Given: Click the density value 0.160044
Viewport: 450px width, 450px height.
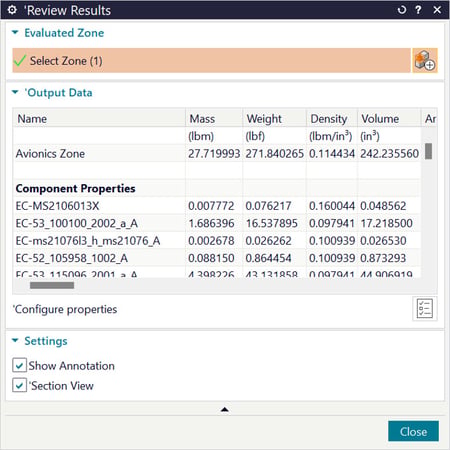Looking at the screenshot, I should click(x=332, y=206).
